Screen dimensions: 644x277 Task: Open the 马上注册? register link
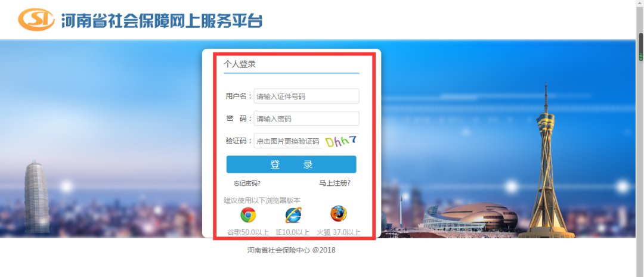(335, 183)
